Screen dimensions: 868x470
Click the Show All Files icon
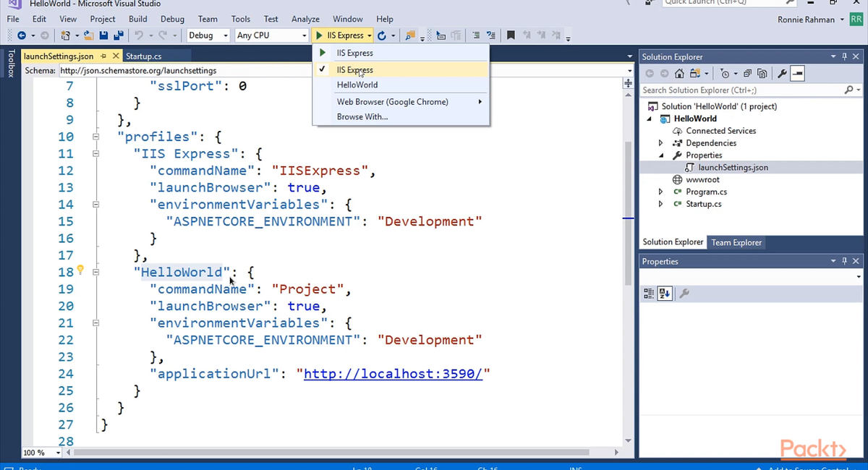[762, 74]
